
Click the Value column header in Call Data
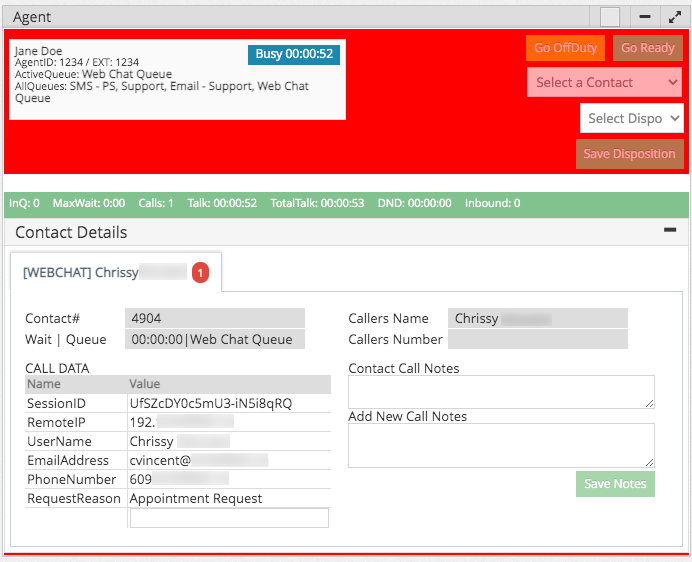[x=145, y=384]
